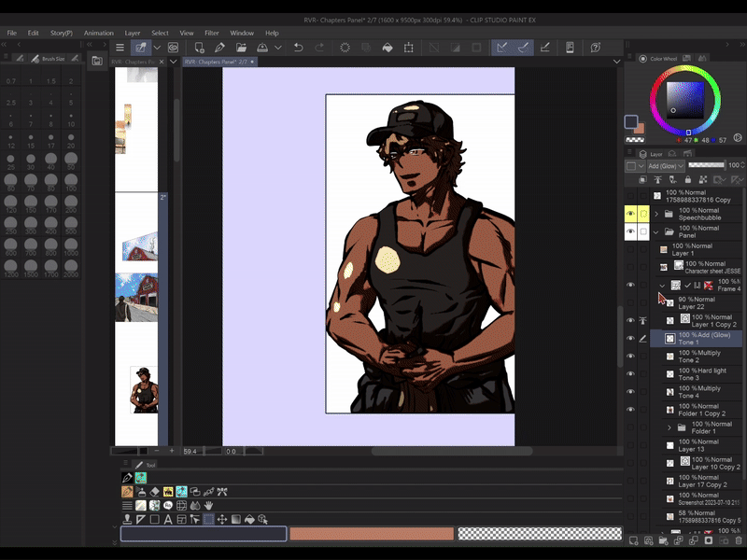The image size is (747, 560).
Task: Open the character page thumbnail in story panel
Action: pyautogui.click(x=143, y=389)
